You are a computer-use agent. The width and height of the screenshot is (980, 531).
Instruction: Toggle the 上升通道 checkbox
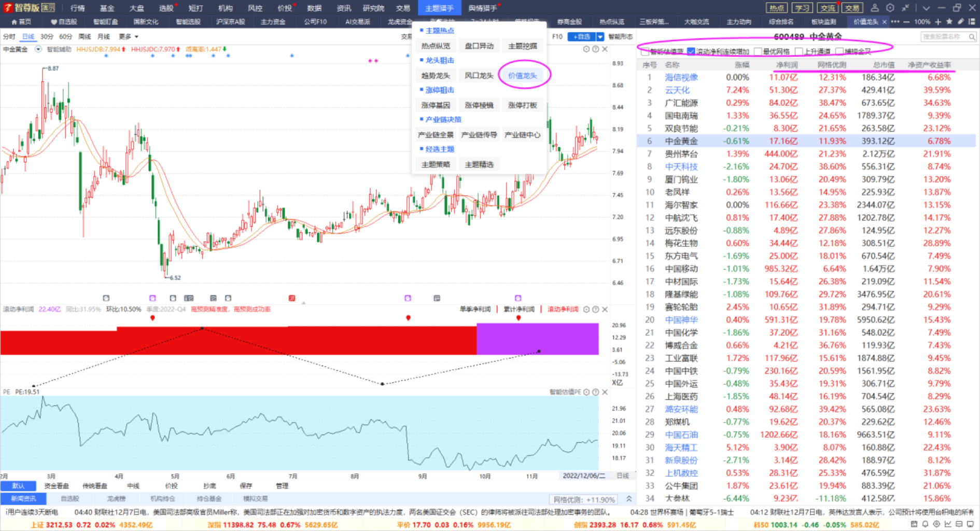click(x=799, y=51)
